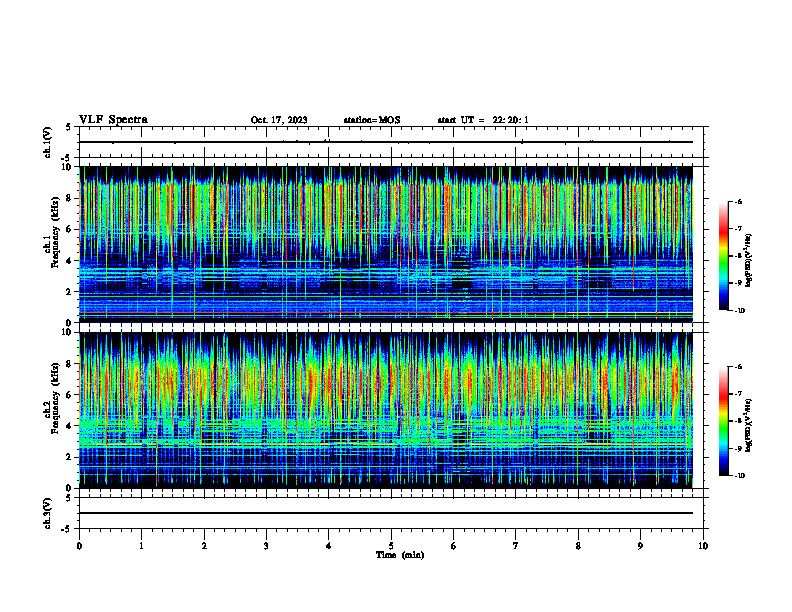Click ch.1 color scale '-6' label

(x=739, y=201)
